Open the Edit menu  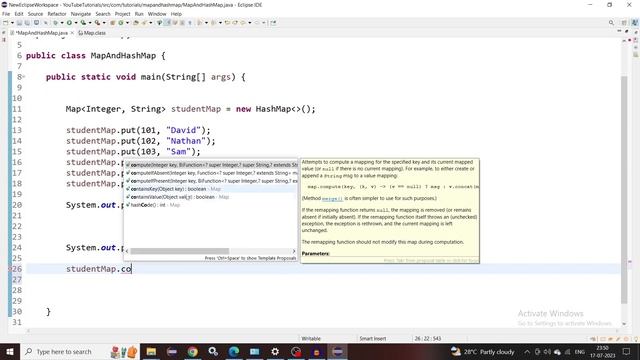tap(19, 14)
